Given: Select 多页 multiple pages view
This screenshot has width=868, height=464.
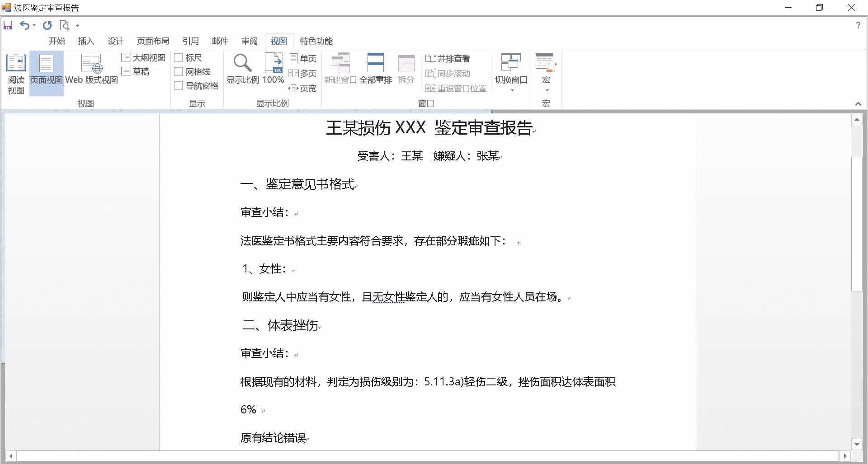Looking at the screenshot, I should point(302,73).
